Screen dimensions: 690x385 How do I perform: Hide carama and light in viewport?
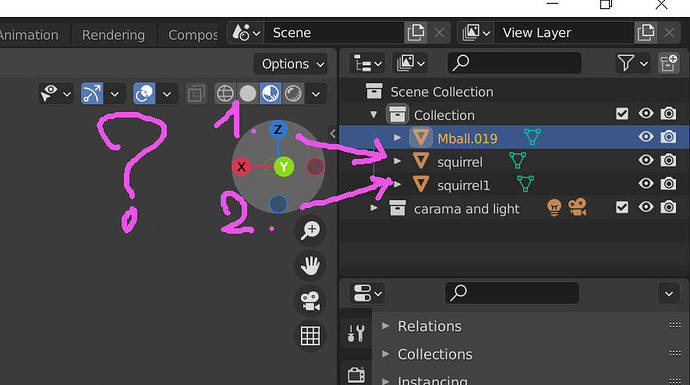coord(646,207)
